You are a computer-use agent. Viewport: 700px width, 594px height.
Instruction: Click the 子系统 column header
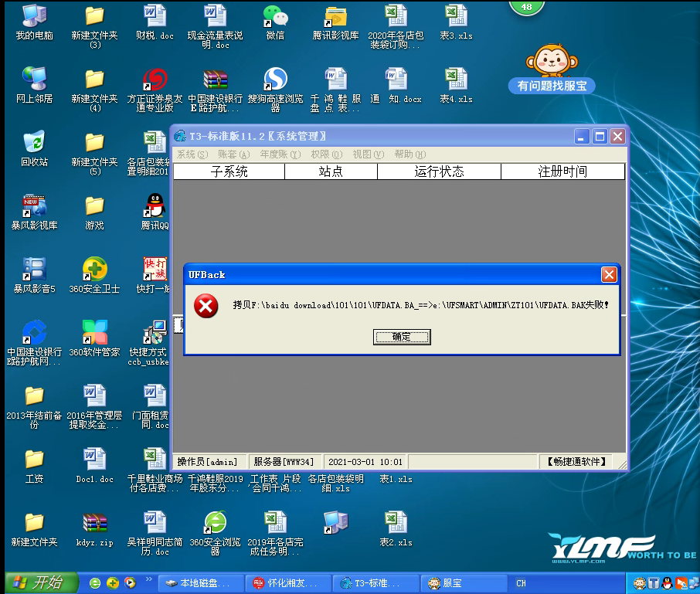click(229, 171)
